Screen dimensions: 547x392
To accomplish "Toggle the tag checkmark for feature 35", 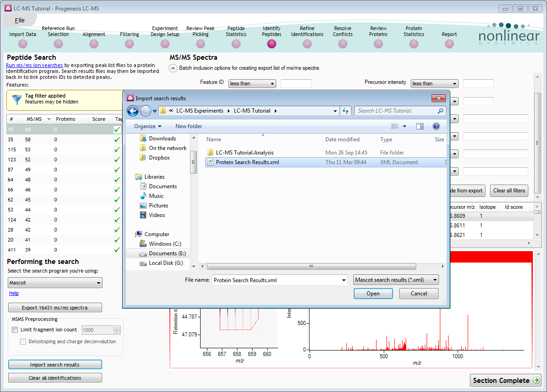I will click(117, 139).
